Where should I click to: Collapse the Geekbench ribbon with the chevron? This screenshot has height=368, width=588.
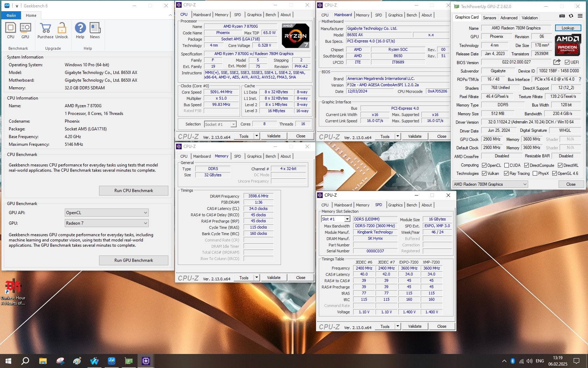(170, 15)
